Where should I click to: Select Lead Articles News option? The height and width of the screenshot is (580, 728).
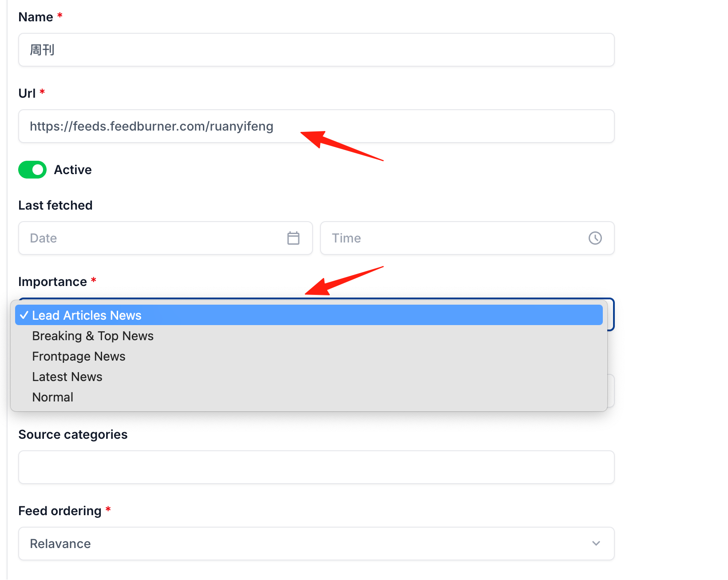tap(309, 315)
